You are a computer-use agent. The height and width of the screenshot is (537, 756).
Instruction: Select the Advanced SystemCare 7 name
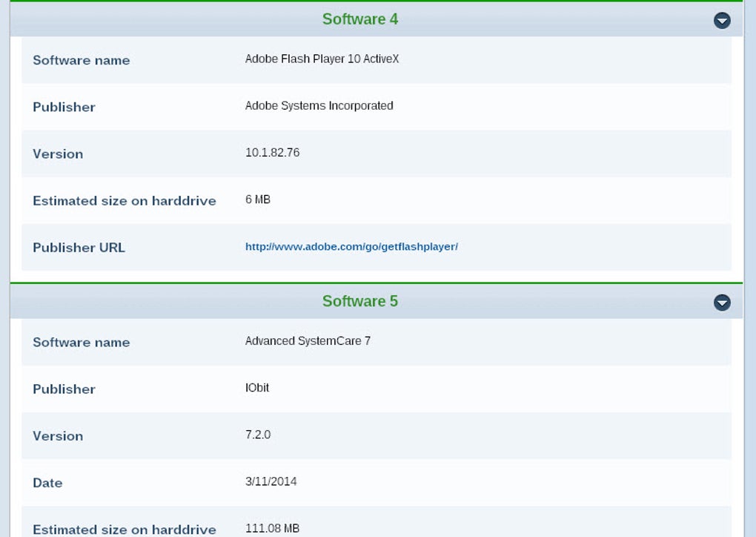coord(308,341)
